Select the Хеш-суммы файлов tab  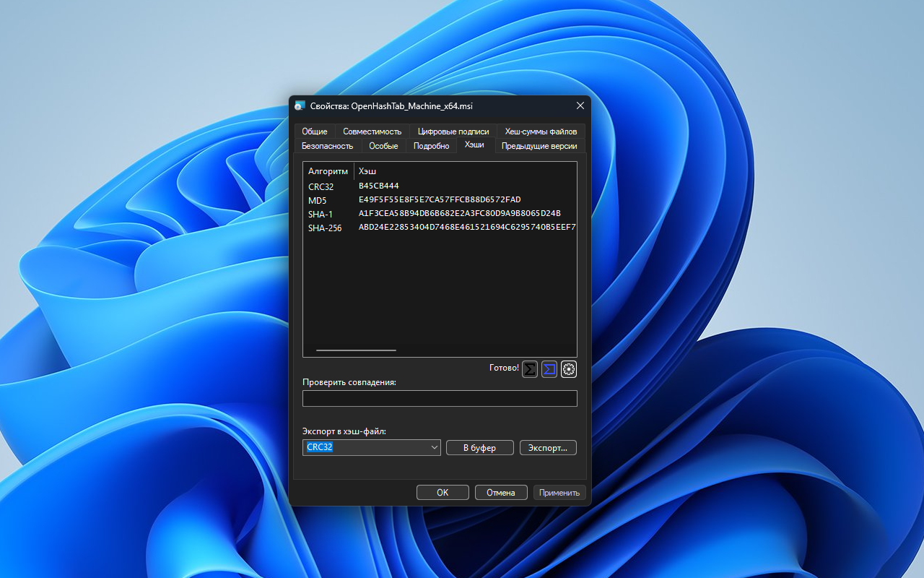(x=541, y=131)
